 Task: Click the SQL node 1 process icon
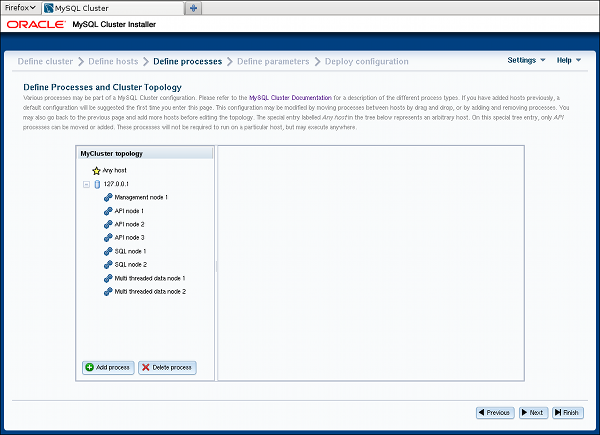108,251
